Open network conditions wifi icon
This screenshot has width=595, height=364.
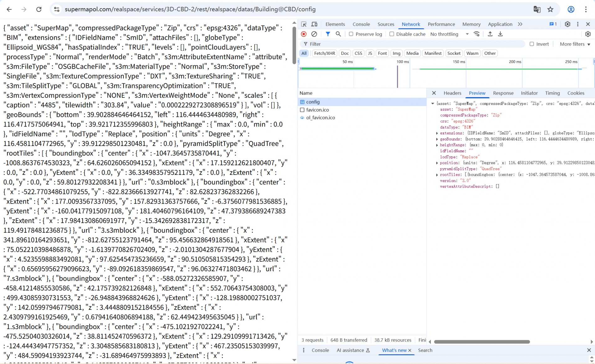point(477,34)
